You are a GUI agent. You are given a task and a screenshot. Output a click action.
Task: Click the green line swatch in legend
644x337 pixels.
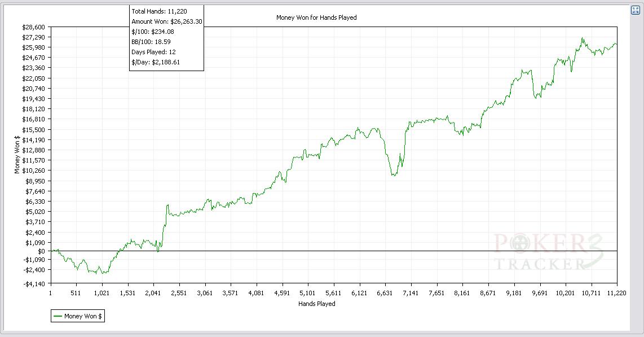tap(58, 316)
